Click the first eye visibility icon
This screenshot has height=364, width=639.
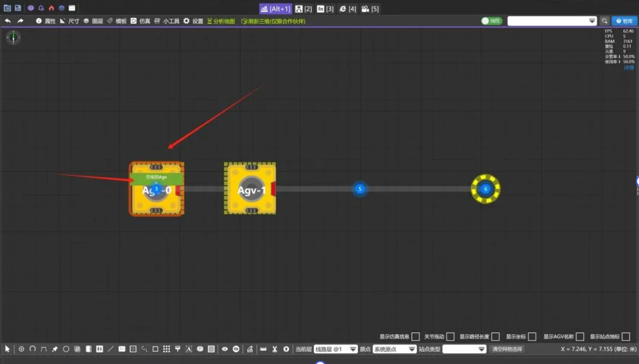click(225, 349)
